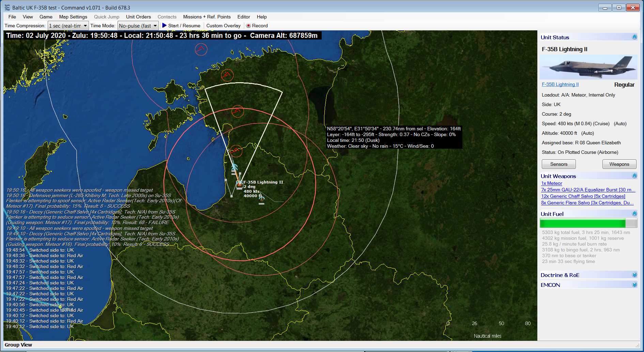Screen dimensions: 644x352
Task: Click the 'Altitude: 40000 ft' line
Action: [568, 133]
